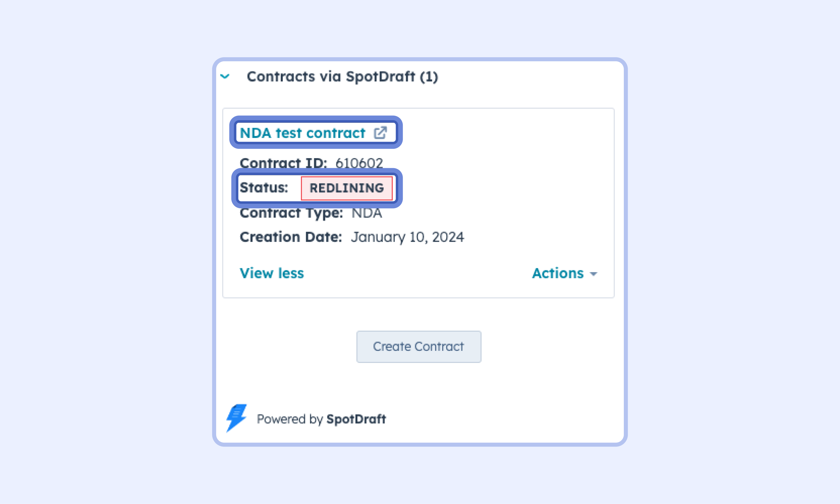Select the contract ID number 610602
Viewport: 840px width, 504px height.
[x=359, y=163]
